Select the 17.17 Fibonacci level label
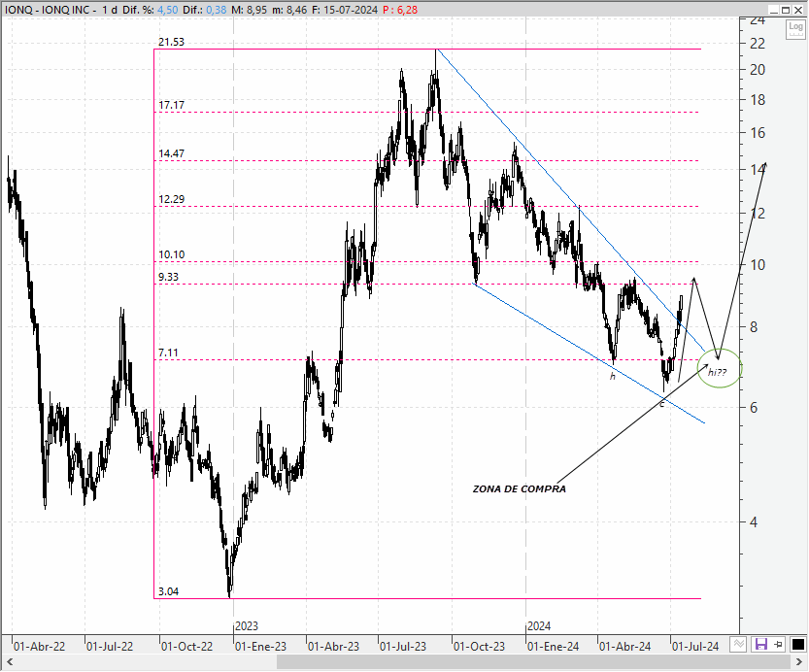Screen dimensions: 809x672 coord(171,105)
